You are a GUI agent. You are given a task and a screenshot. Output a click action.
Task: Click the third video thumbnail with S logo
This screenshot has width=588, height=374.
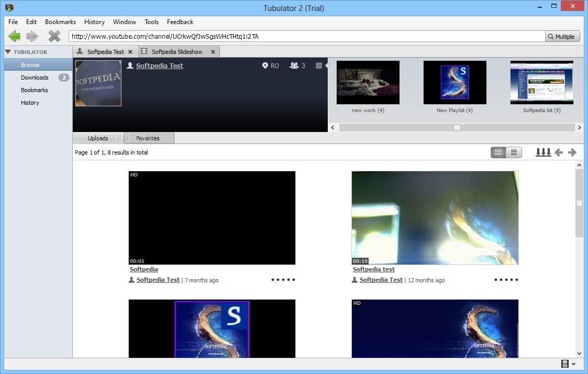[212, 328]
